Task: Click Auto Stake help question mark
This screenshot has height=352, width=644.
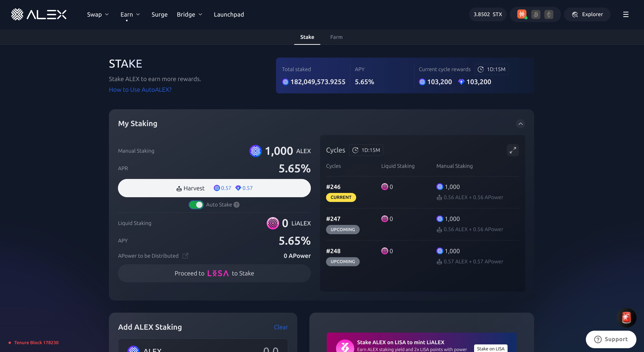Action: pyautogui.click(x=237, y=205)
